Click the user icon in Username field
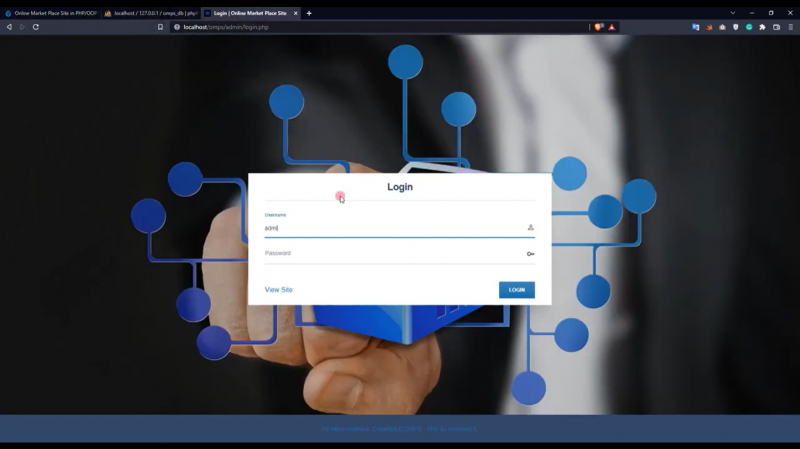This screenshot has width=800, height=449. tap(530, 228)
